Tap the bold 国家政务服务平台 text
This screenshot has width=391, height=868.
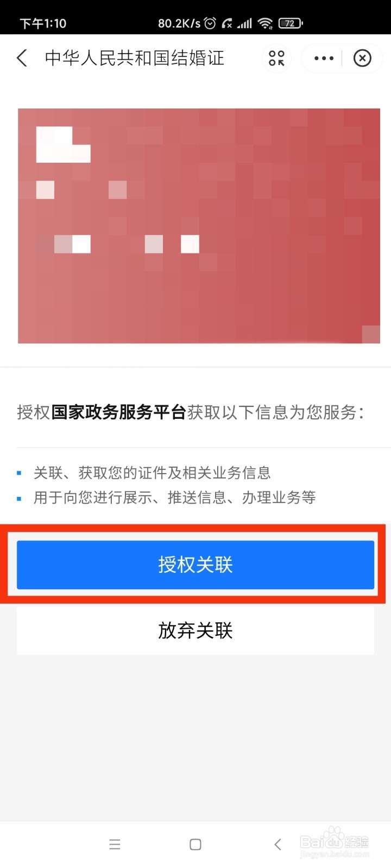[119, 412]
